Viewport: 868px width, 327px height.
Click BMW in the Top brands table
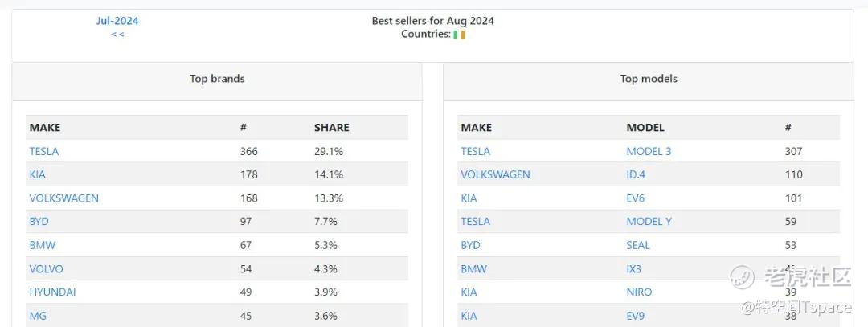click(x=43, y=245)
